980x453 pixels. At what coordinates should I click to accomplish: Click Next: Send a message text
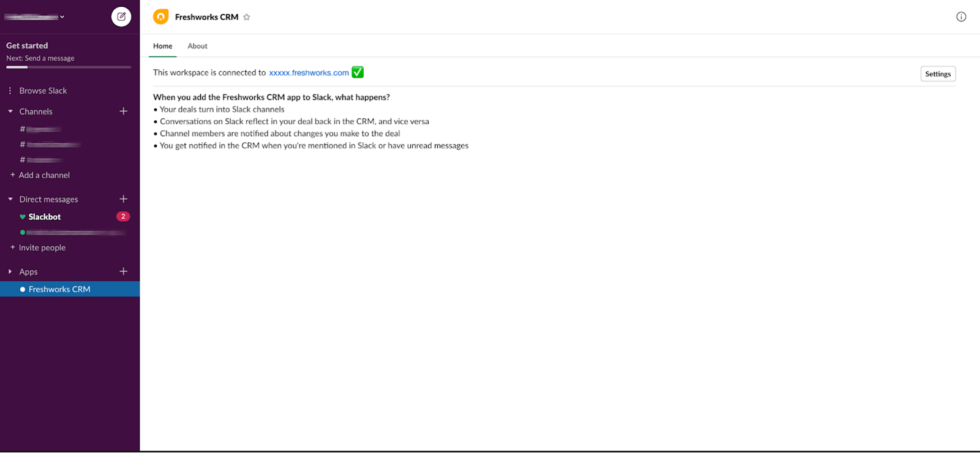(x=40, y=58)
